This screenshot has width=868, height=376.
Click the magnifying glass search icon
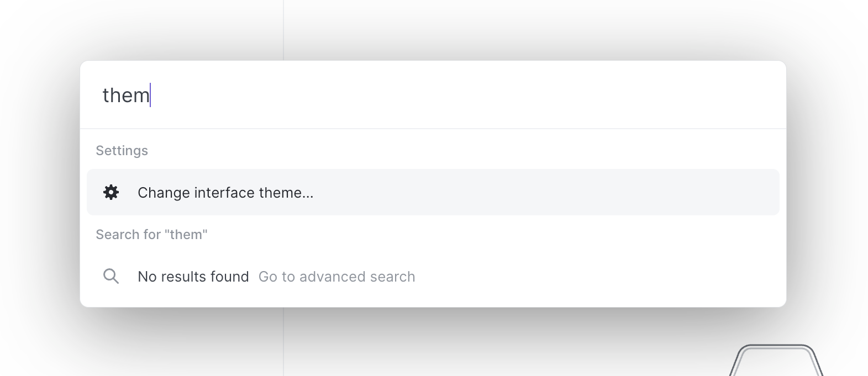tap(111, 276)
